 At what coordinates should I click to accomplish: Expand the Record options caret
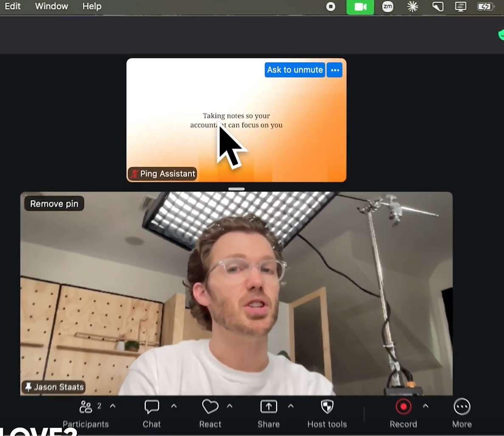[425, 406]
